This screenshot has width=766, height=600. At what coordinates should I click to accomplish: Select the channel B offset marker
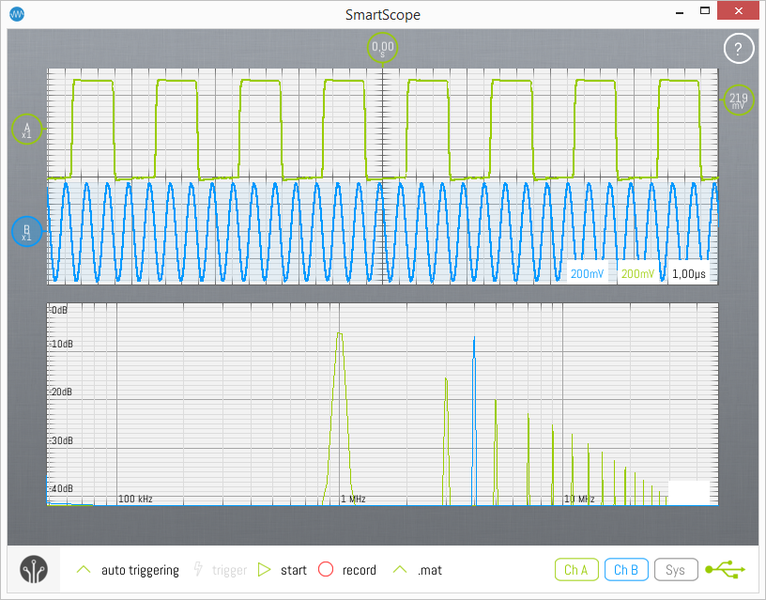27,232
